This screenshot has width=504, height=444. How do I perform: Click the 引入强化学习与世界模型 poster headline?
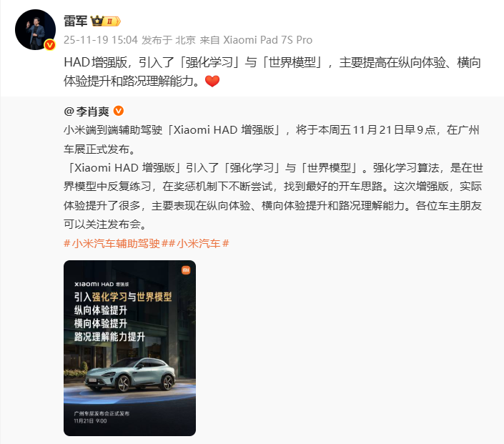point(123,297)
